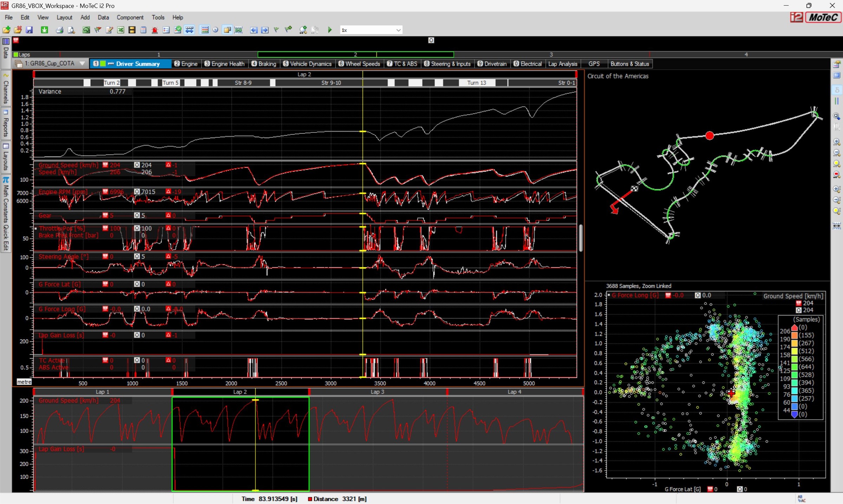Open the File menu
Viewport: 843px width, 504px height.
9,17
